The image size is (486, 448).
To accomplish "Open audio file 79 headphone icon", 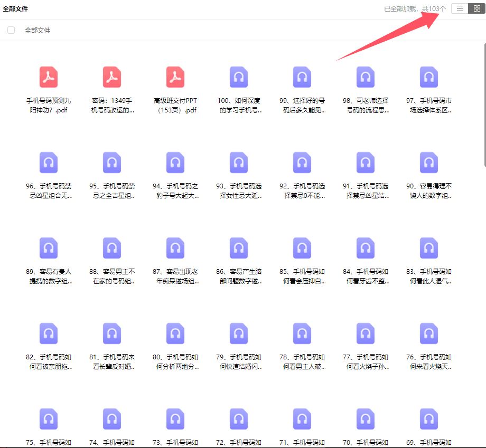I will click(239, 333).
